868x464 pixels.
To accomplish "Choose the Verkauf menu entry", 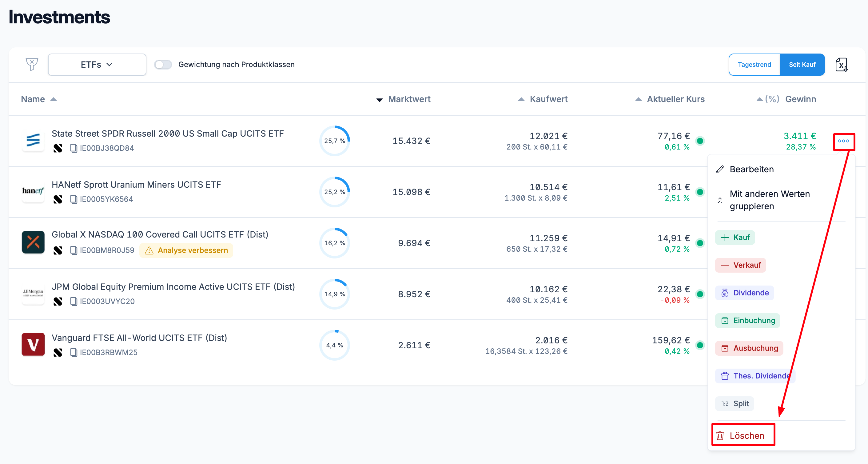I will (741, 265).
